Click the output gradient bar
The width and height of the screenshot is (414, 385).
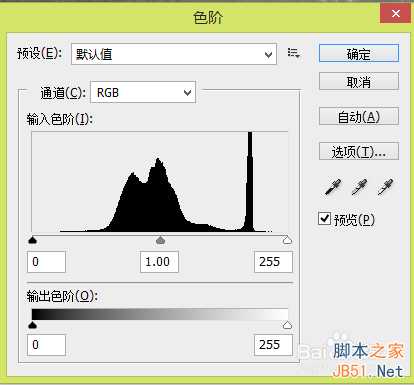[x=160, y=314]
